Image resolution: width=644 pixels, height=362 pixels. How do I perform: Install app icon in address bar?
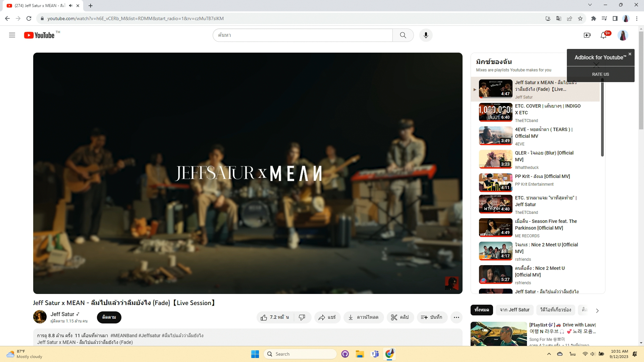[x=548, y=18]
